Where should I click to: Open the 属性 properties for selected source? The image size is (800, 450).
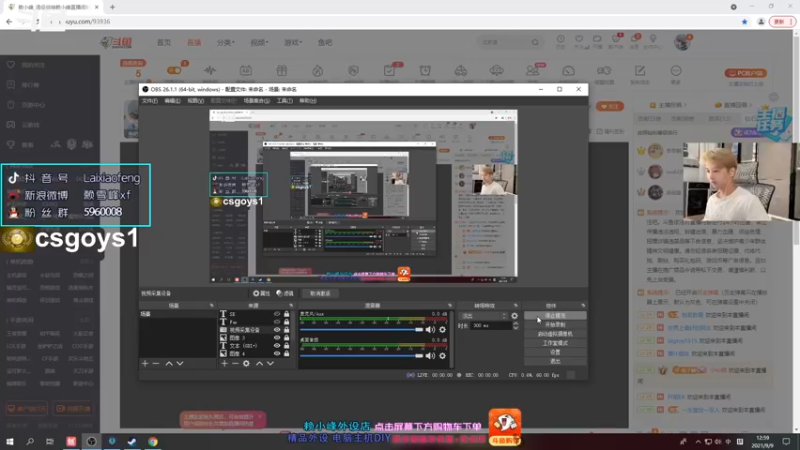(261, 293)
